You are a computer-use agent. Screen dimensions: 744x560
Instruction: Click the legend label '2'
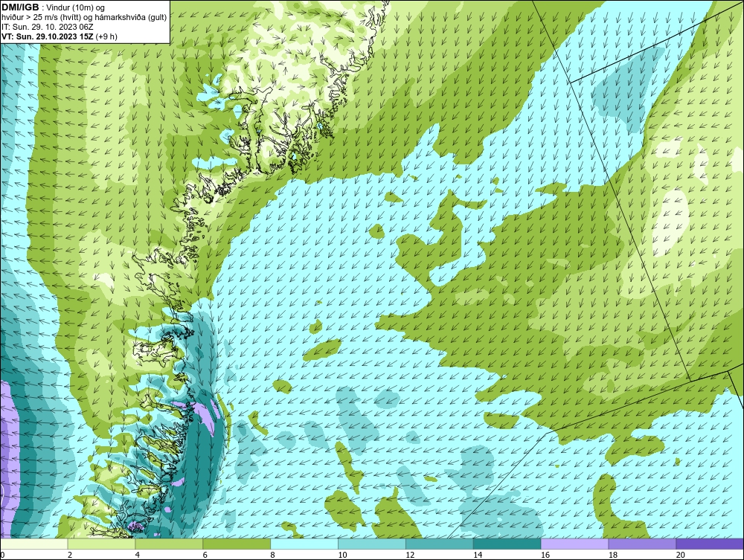pyautogui.click(x=70, y=555)
